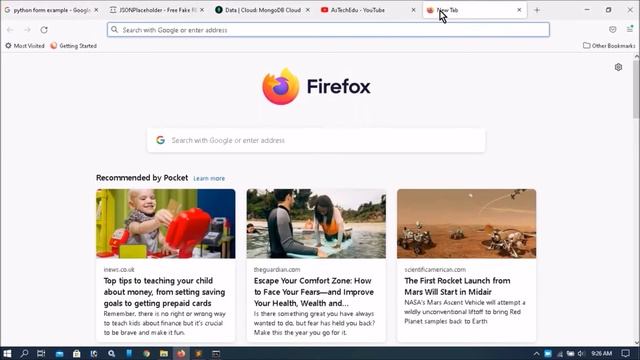Focus the address bar field
This screenshot has height=360, width=640.
tap(329, 30)
